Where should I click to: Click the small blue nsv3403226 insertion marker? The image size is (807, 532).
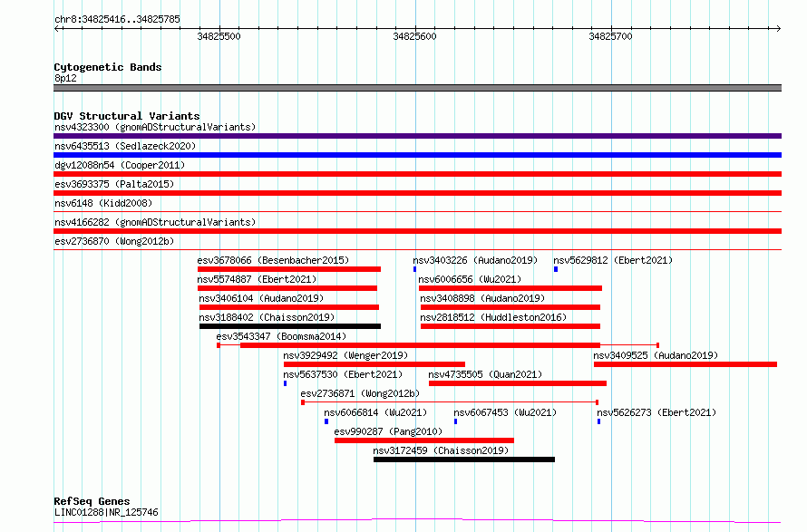pyautogui.click(x=414, y=269)
